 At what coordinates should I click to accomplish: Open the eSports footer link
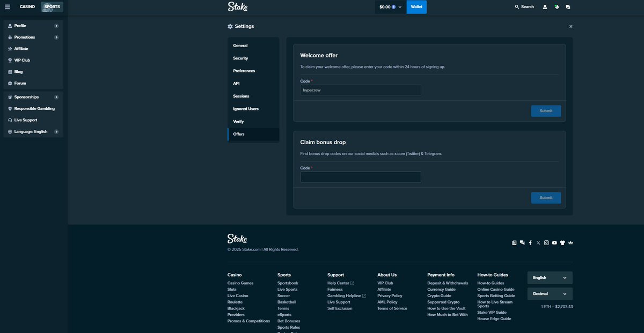tap(284, 315)
